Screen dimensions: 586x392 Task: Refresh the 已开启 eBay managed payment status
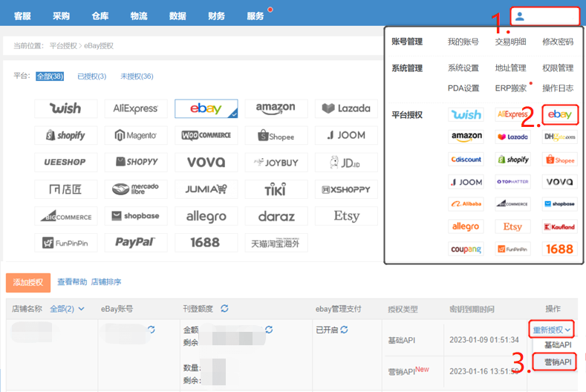click(344, 330)
